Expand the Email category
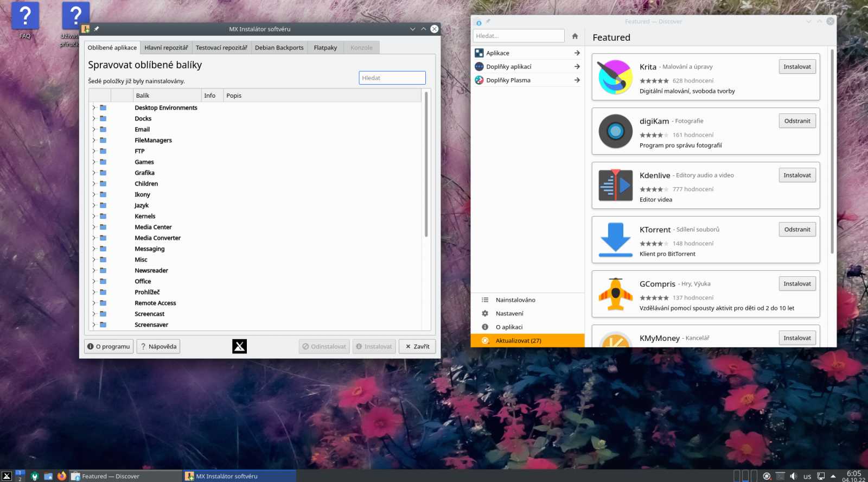868x482 pixels. tap(94, 129)
